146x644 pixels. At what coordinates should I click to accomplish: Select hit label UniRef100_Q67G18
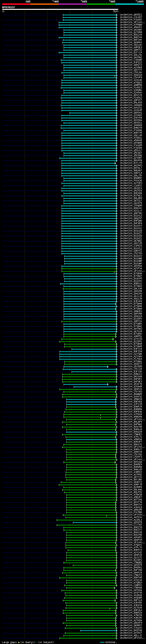pyautogui.click(x=131, y=331)
